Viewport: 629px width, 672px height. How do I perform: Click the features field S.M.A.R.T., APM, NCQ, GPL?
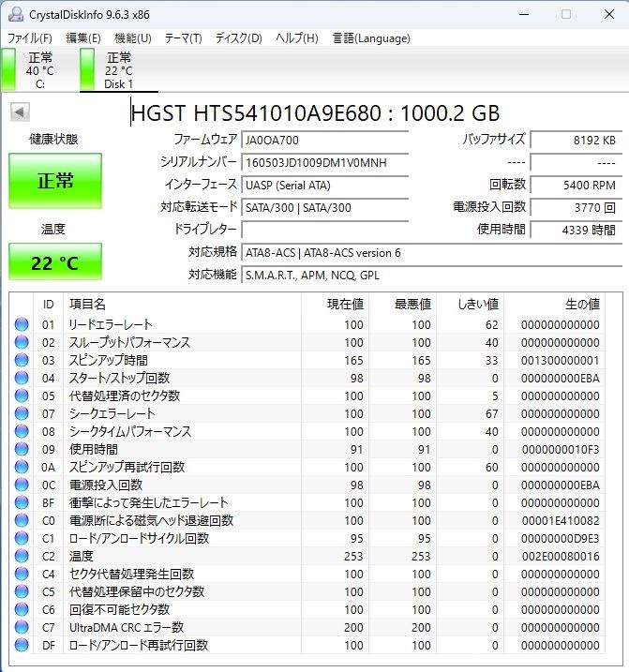click(432, 276)
